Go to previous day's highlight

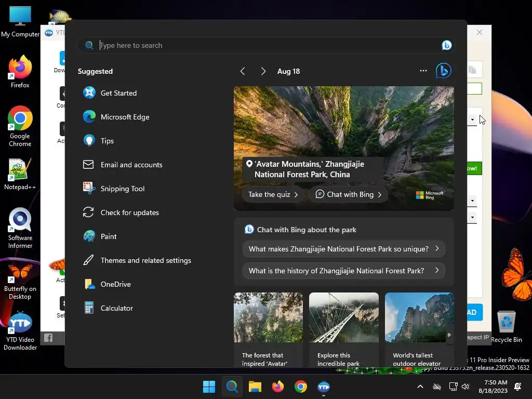pyautogui.click(x=242, y=71)
